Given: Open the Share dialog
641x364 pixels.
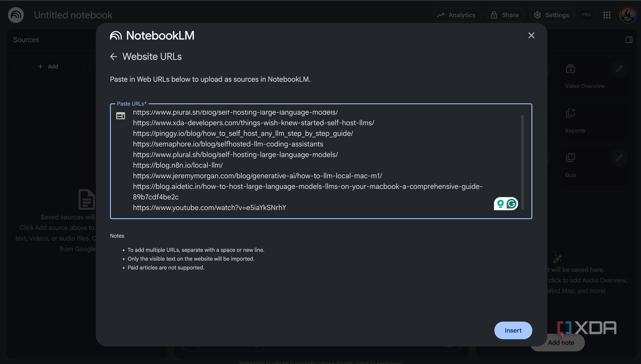Looking at the screenshot, I should (x=505, y=15).
